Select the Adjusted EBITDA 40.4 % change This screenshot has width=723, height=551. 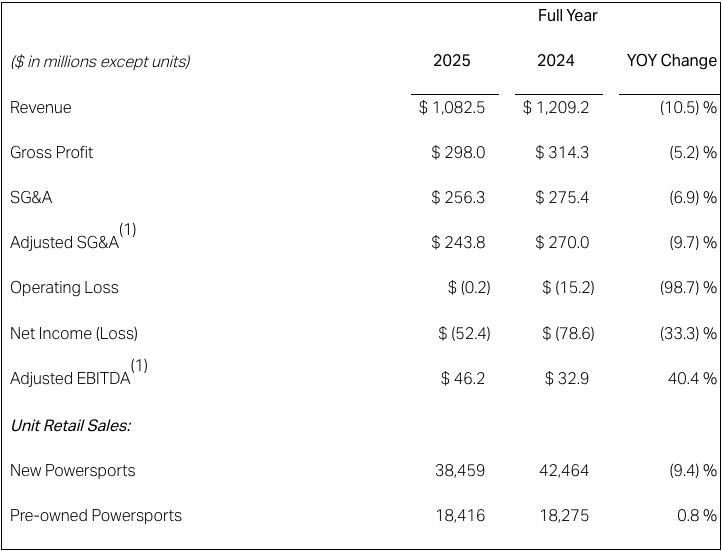(x=692, y=378)
